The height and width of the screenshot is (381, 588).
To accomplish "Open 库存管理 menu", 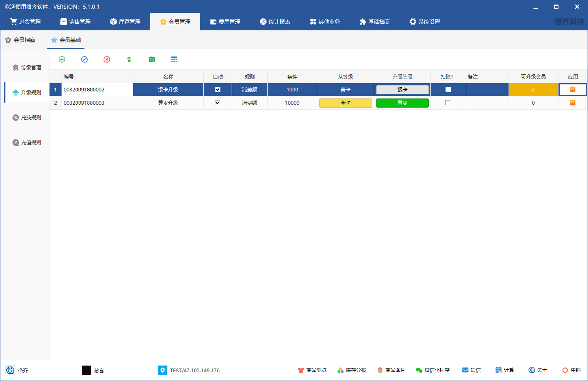I will pos(125,22).
